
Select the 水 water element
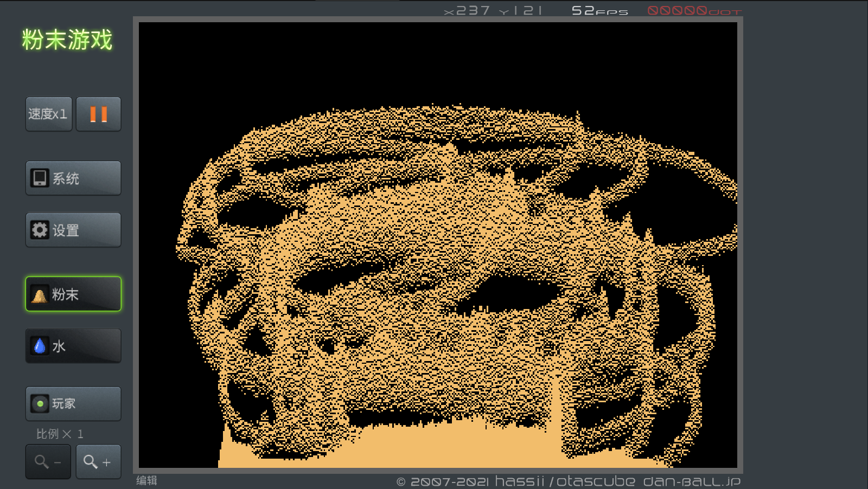point(73,346)
